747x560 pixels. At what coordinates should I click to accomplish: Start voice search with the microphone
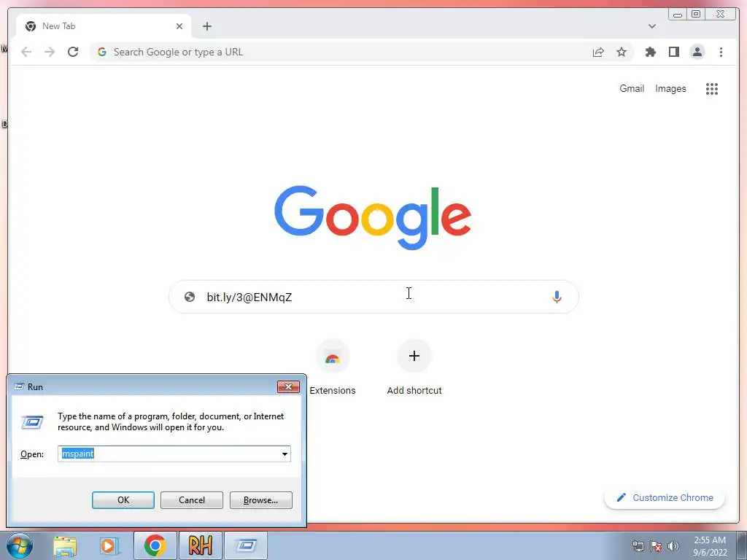557,297
